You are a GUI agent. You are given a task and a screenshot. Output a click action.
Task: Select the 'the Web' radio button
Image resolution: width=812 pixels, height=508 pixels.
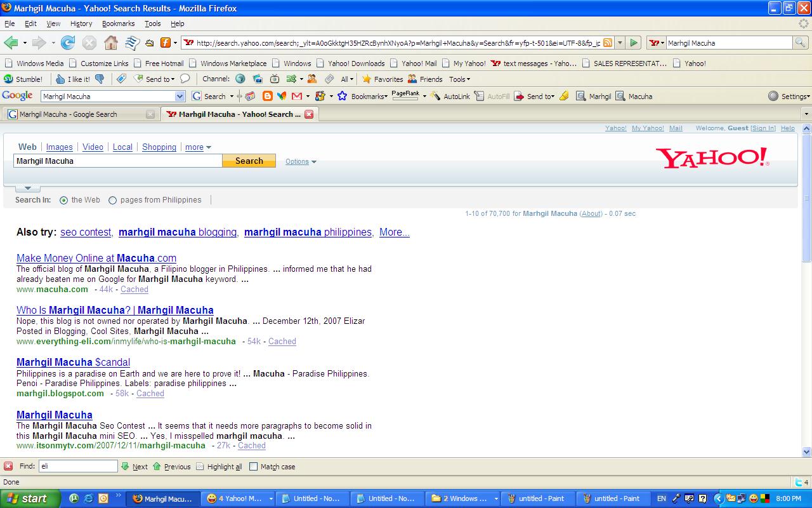pyautogui.click(x=63, y=200)
